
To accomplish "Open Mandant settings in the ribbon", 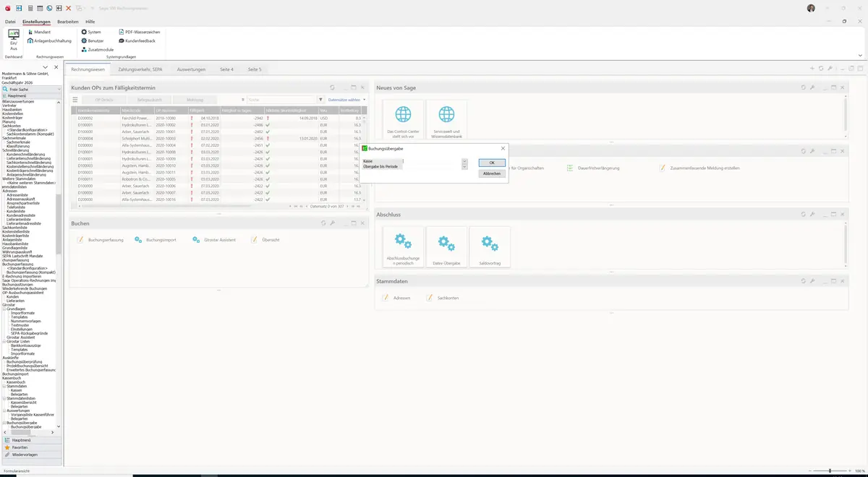I will [39, 32].
